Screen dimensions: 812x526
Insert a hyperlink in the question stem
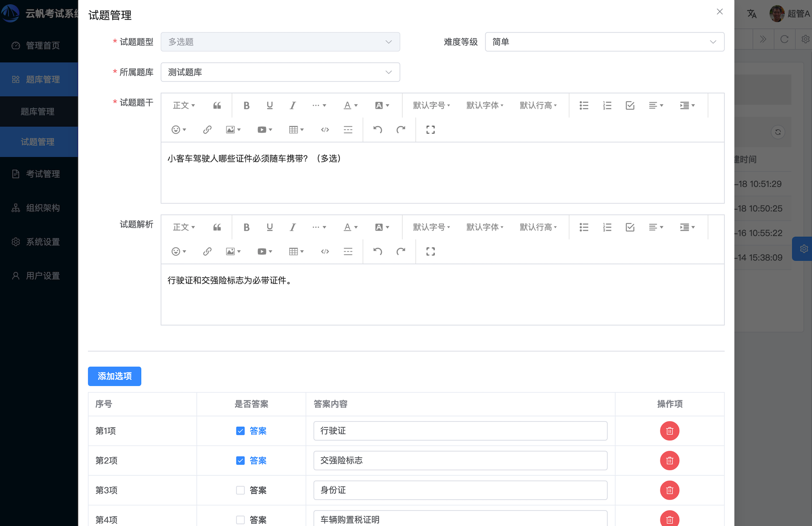pyautogui.click(x=207, y=129)
